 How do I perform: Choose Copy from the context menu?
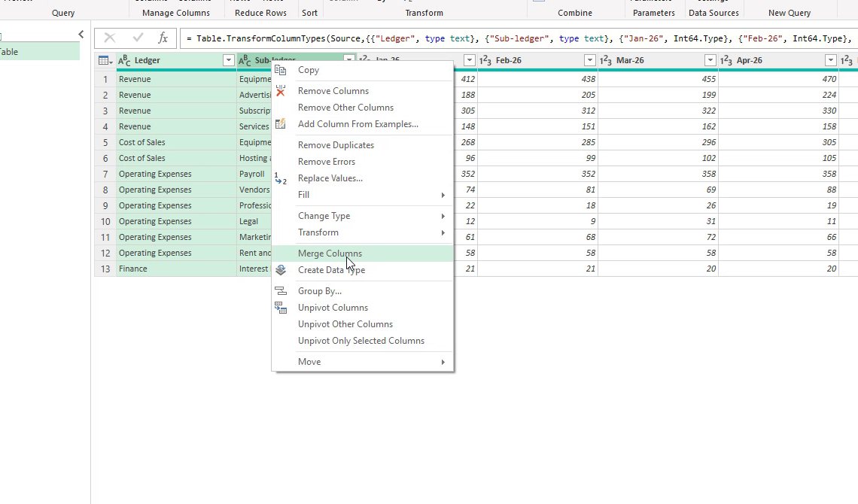click(x=362, y=70)
